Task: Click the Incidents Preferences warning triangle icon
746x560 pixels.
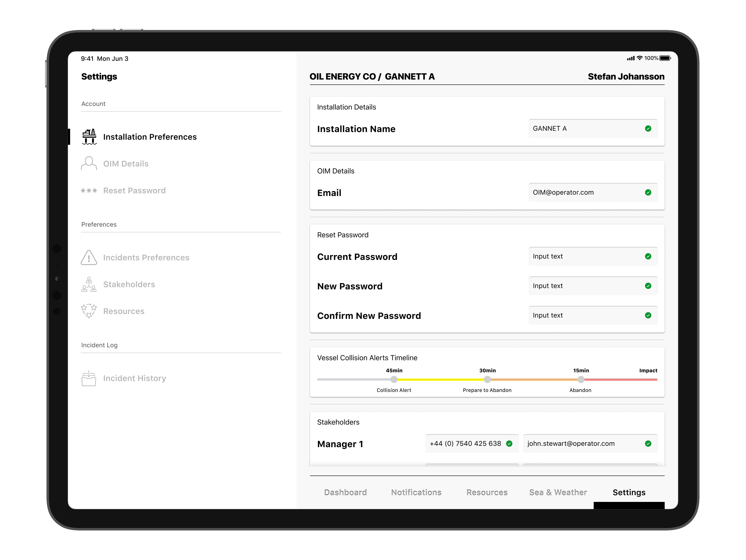Action: coord(89,257)
